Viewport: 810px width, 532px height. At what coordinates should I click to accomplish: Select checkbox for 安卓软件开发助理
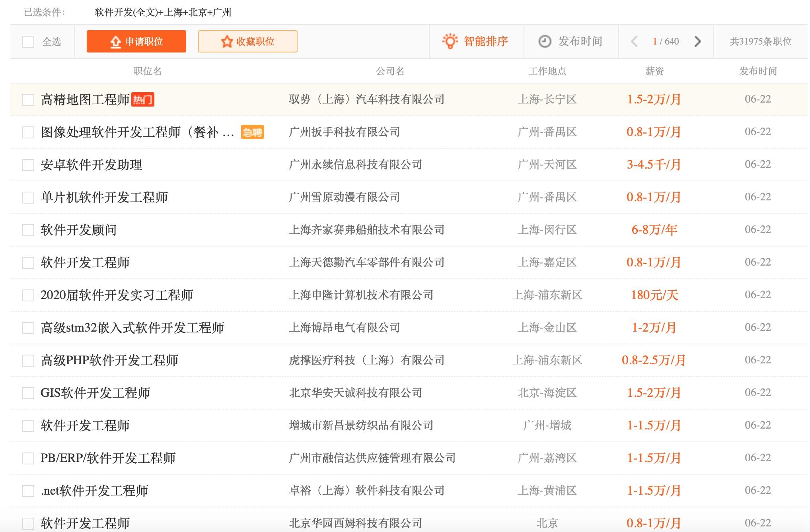[28, 165]
